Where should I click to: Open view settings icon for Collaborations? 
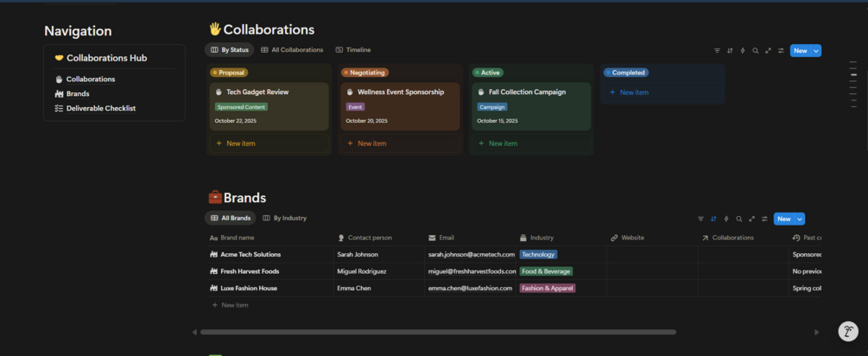tap(781, 50)
